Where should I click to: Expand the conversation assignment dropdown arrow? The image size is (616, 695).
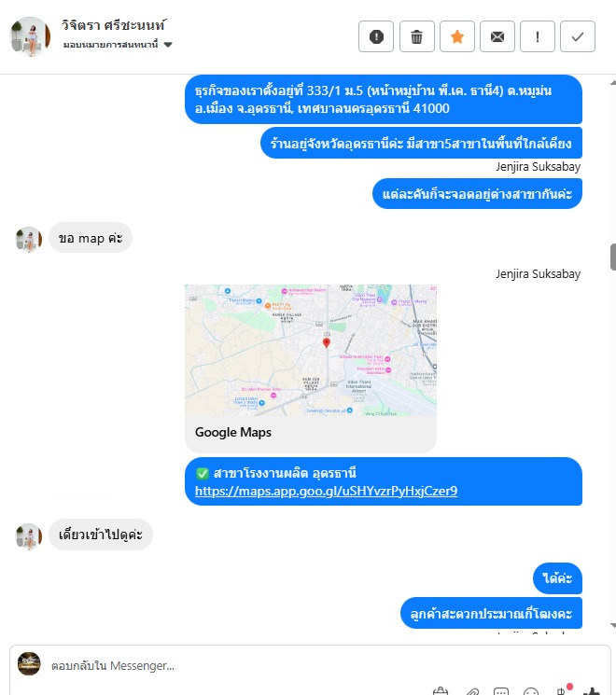[x=168, y=45]
